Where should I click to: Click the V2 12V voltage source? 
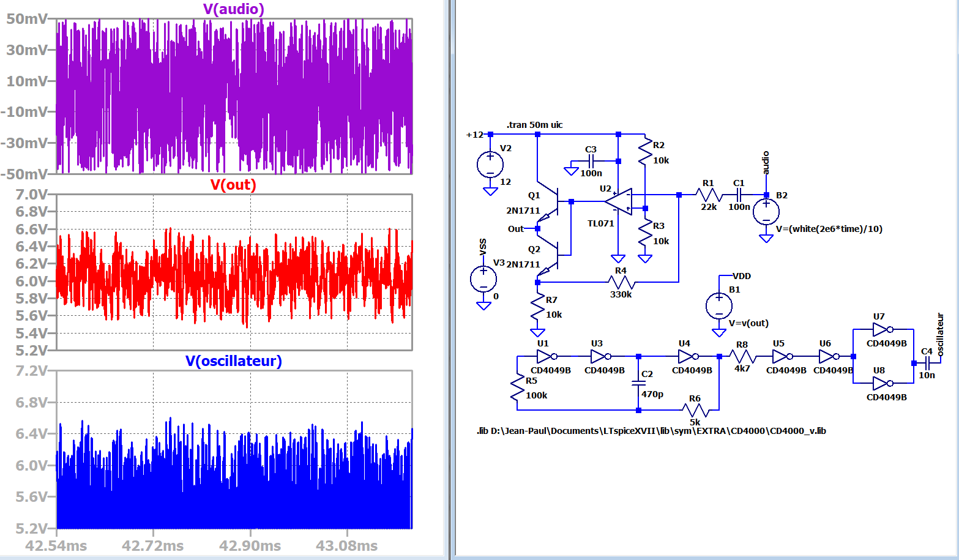pos(490,165)
